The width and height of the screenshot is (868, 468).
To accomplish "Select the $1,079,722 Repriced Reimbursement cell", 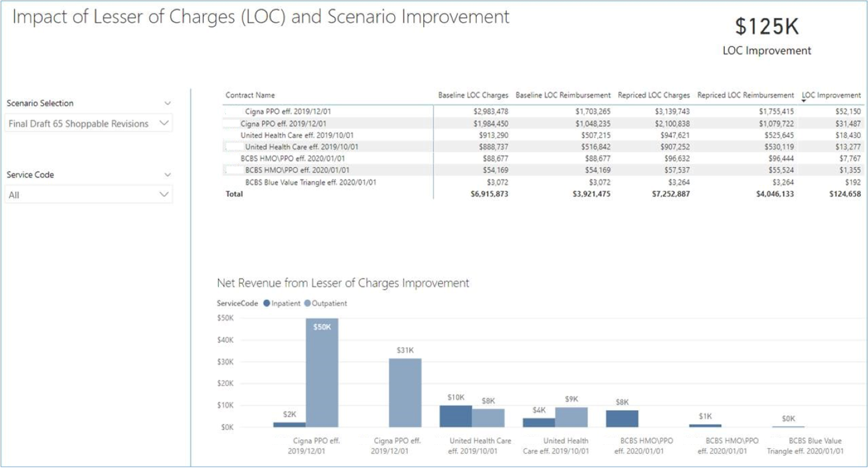I will click(775, 123).
